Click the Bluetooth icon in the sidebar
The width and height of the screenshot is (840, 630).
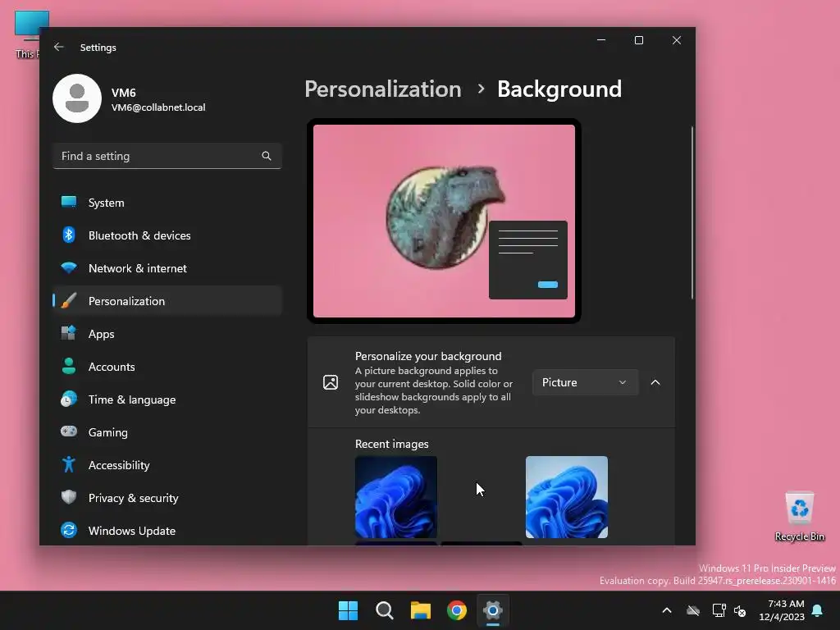pos(69,235)
